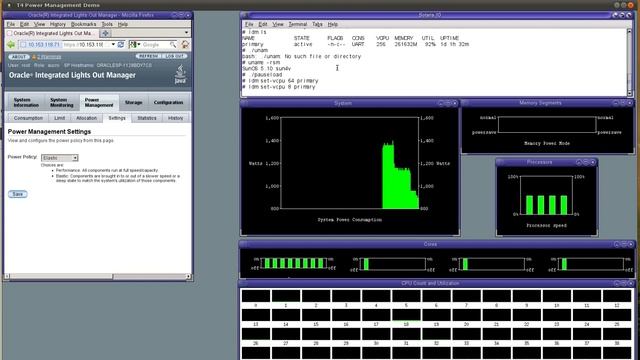Click right arrow of Firefox horizontal scrollbar
The height and width of the screenshot is (360, 640).
188,277
